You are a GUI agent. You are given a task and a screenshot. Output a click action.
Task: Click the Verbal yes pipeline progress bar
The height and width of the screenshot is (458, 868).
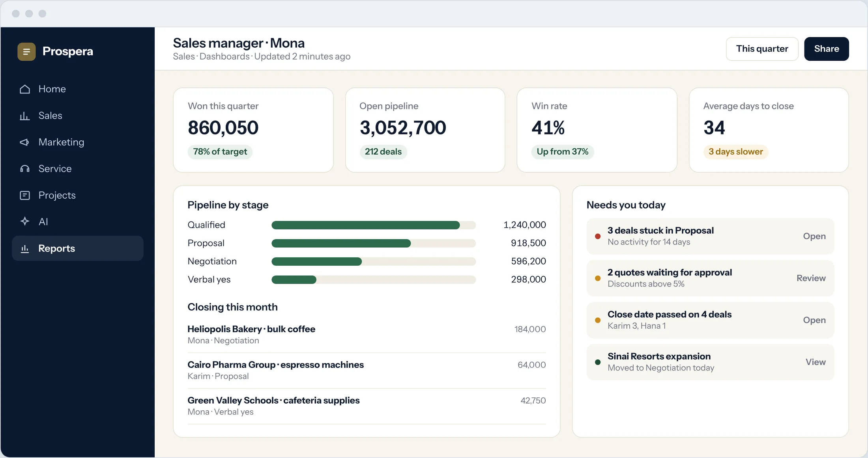point(374,280)
